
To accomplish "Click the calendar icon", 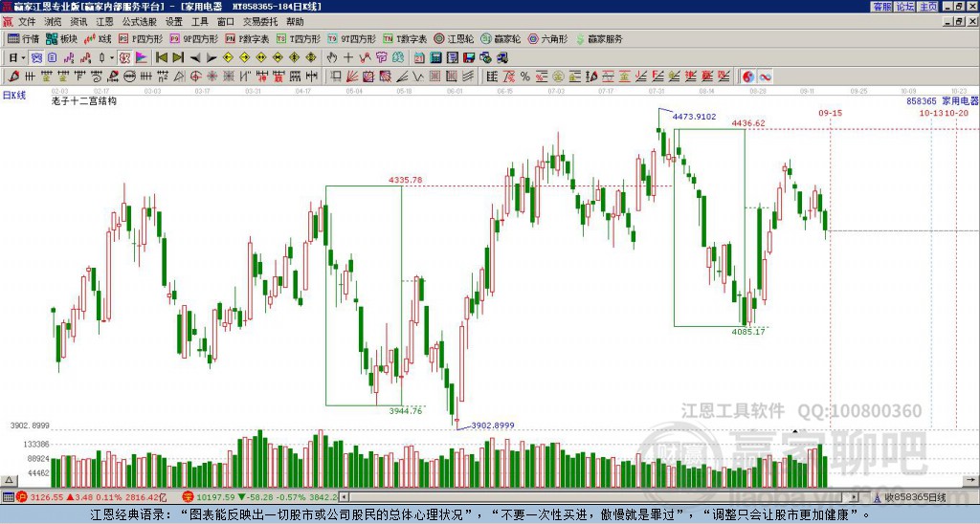I will [x=419, y=57].
